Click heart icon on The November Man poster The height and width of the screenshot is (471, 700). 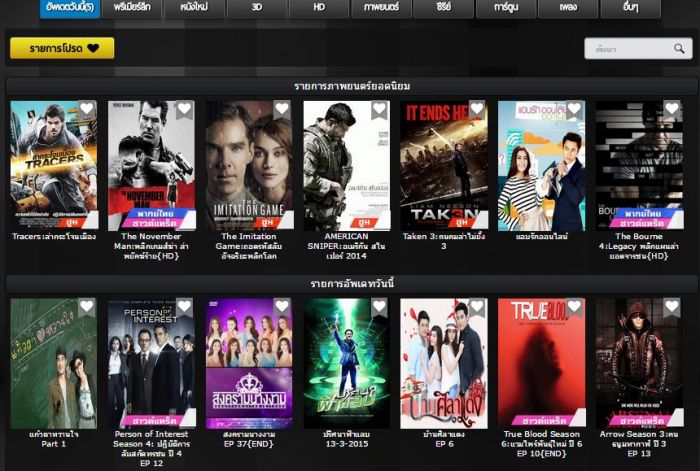(184, 108)
